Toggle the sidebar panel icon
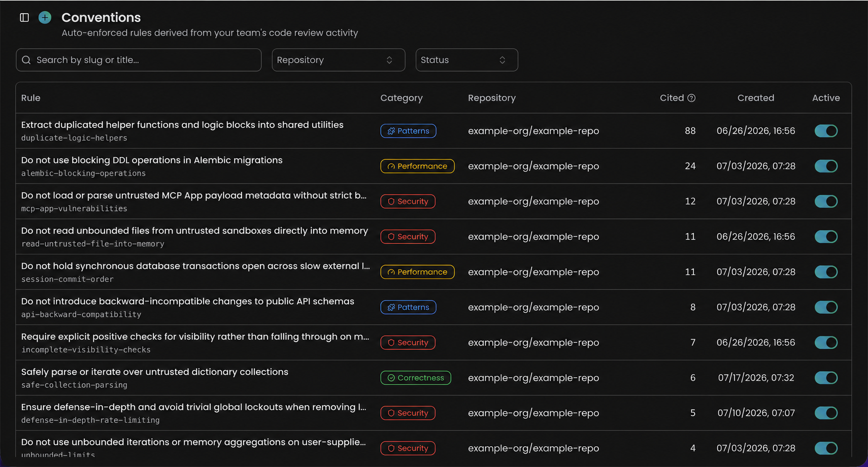 tap(24, 18)
